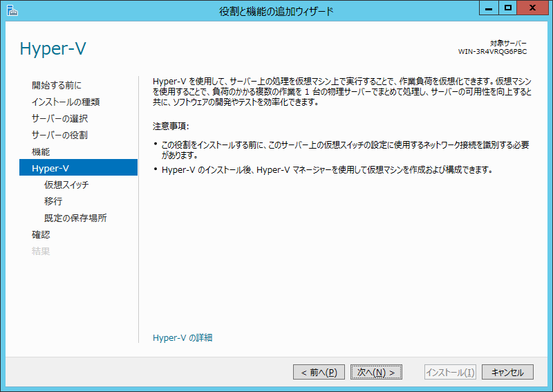Click the server name WIN-3R4VRQG6PBC

[x=492, y=52]
